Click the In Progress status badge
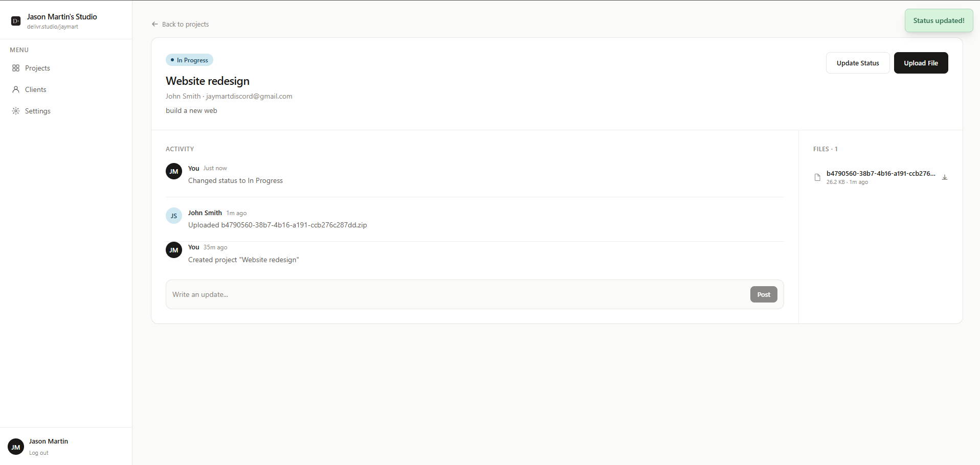This screenshot has height=465, width=980. [x=189, y=60]
